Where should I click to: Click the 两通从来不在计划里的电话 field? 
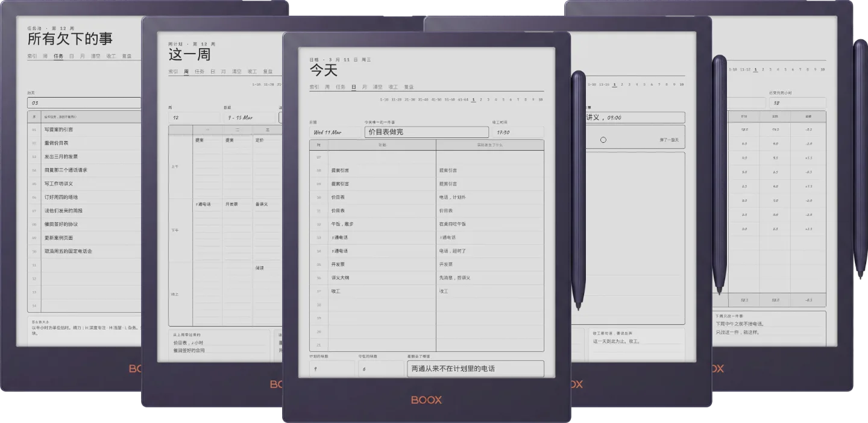click(x=476, y=368)
